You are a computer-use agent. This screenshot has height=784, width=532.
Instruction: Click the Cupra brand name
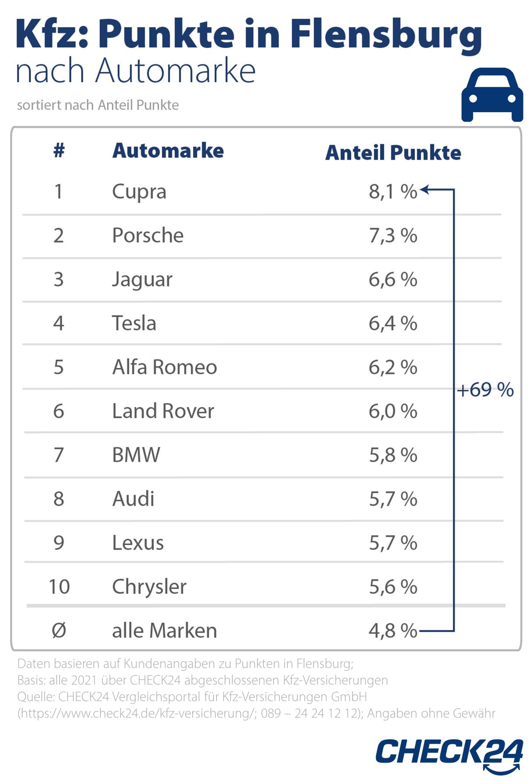click(139, 192)
